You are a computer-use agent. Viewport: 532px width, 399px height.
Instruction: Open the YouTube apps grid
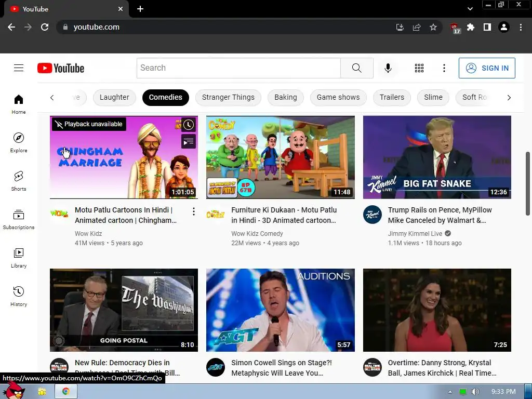point(419,68)
